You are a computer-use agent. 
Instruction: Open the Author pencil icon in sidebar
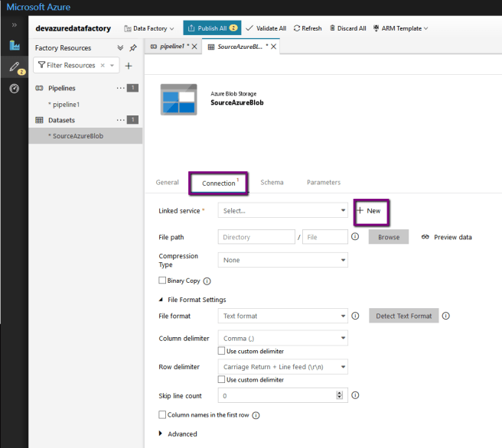click(x=14, y=67)
